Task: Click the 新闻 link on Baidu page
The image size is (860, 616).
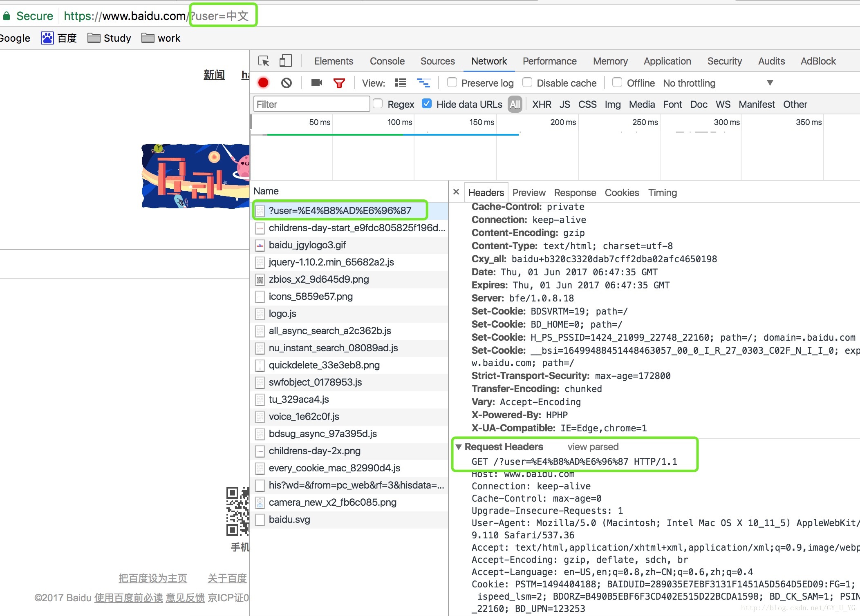Action: (x=214, y=75)
